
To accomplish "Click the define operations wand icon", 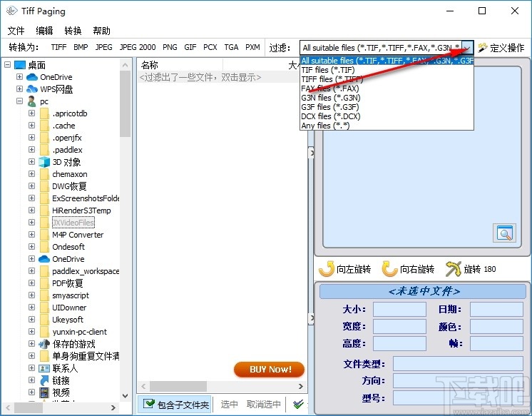I will (483, 48).
